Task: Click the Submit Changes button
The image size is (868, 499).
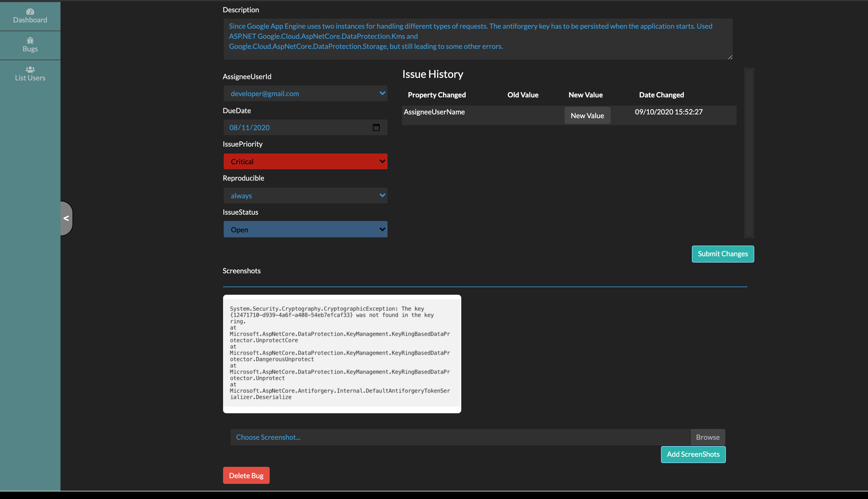Action: click(x=722, y=253)
